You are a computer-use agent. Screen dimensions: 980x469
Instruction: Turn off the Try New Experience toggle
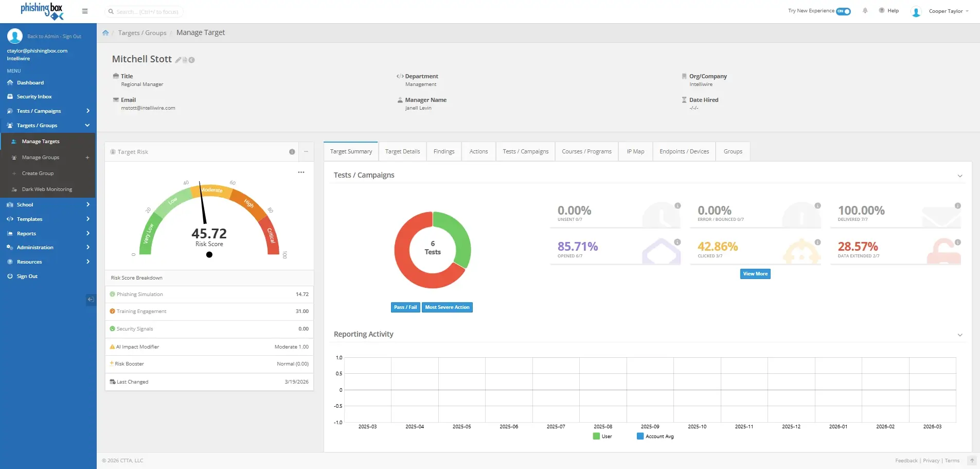click(x=843, y=11)
